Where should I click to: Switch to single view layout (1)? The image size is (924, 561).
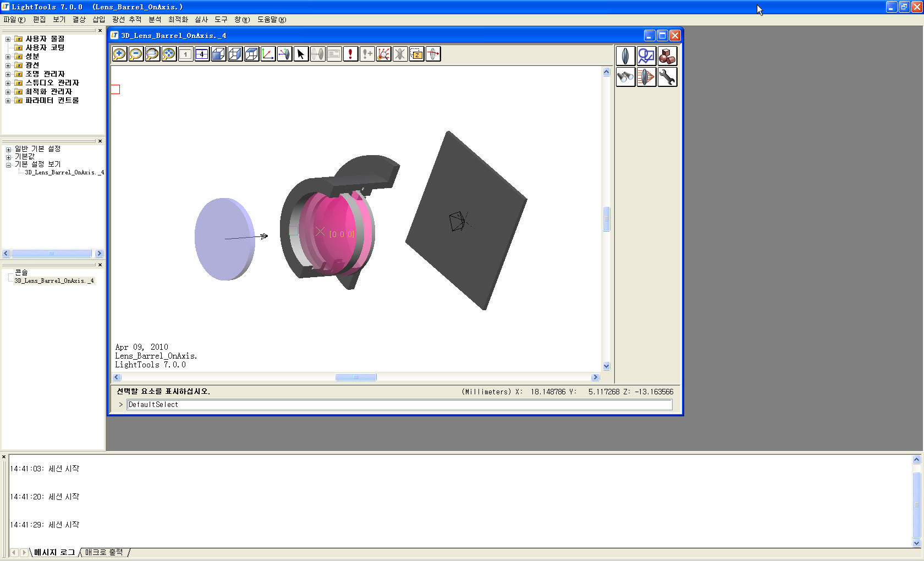click(x=185, y=54)
